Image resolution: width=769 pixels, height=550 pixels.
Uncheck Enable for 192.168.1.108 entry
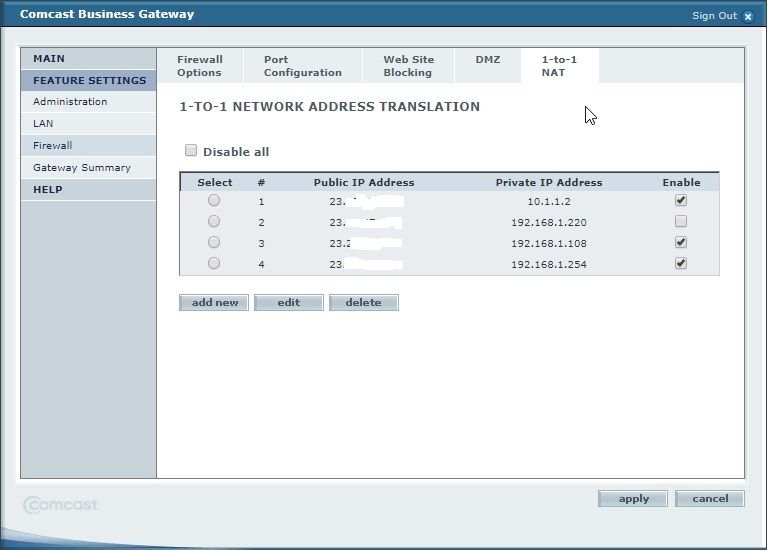(681, 242)
